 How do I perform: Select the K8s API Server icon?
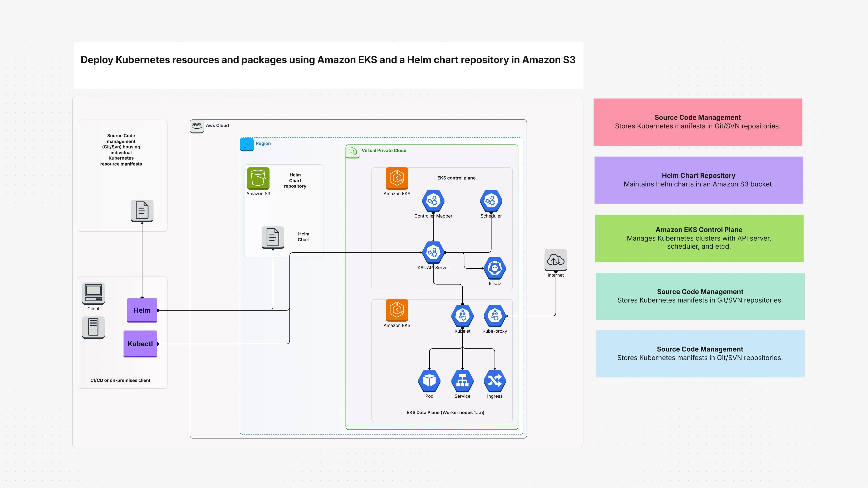[x=433, y=253]
